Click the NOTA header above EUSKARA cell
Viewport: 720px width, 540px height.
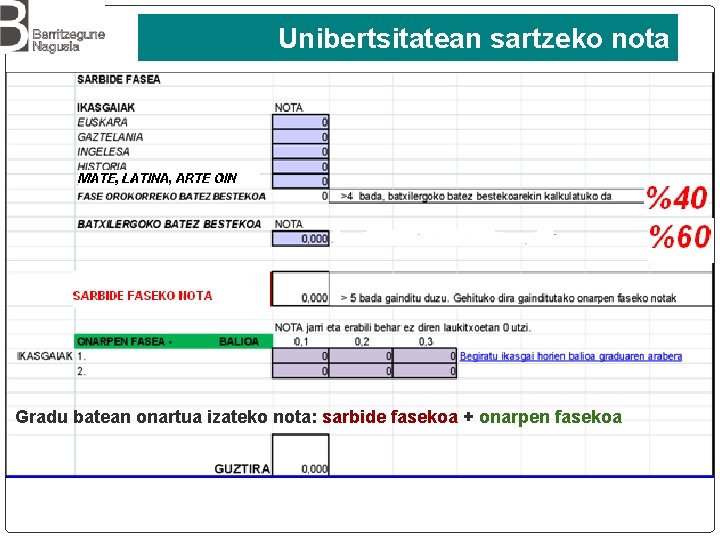click(289, 108)
